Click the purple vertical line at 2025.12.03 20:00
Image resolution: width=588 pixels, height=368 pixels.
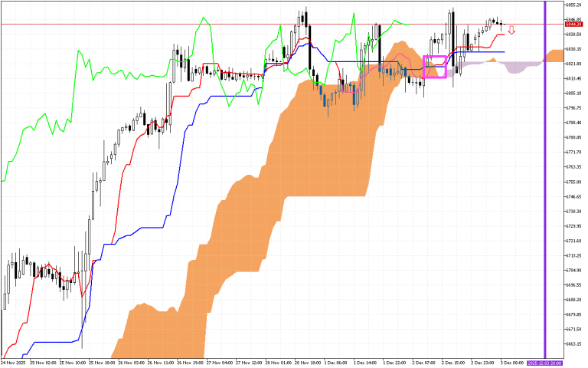point(545,179)
